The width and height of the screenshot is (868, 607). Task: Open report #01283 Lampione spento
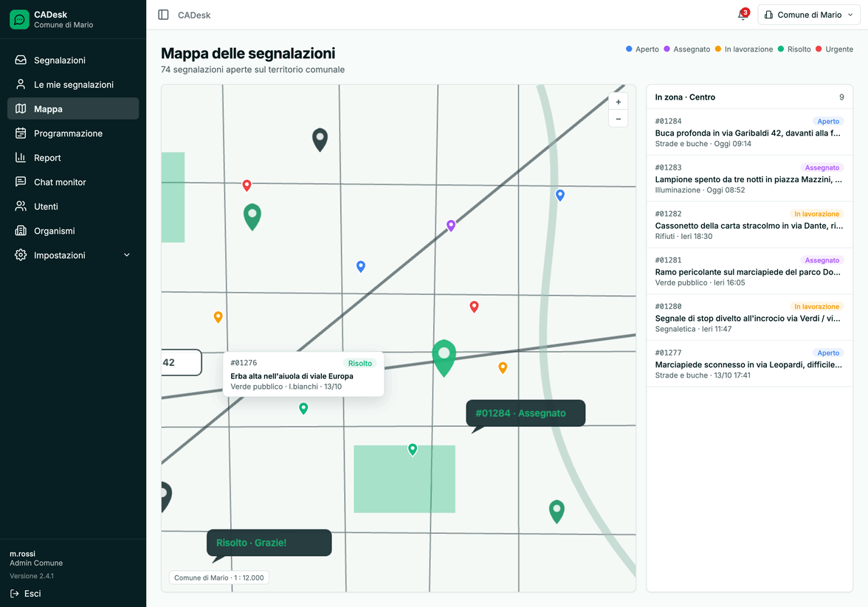pos(750,178)
